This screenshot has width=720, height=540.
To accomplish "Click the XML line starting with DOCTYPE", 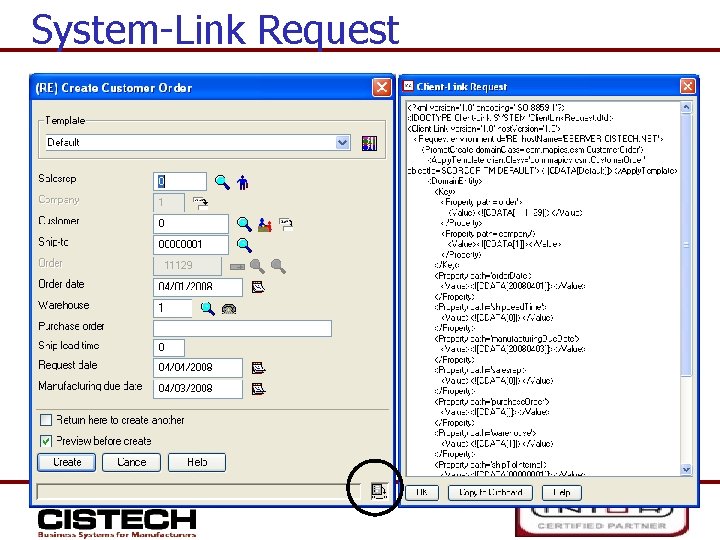I will (x=510, y=118).
